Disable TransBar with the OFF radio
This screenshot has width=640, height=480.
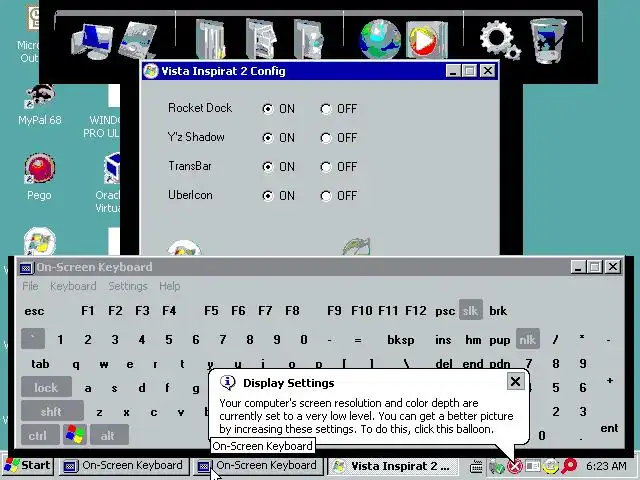click(x=326, y=167)
